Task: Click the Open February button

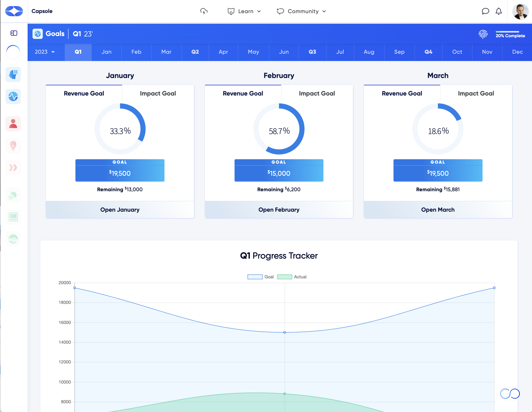Action: pyautogui.click(x=279, y=210)
